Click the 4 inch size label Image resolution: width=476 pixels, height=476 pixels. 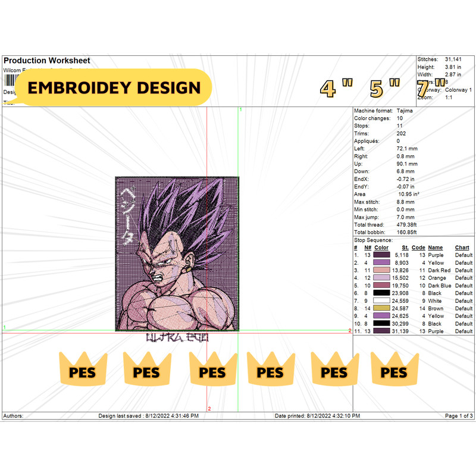point(327,86)
